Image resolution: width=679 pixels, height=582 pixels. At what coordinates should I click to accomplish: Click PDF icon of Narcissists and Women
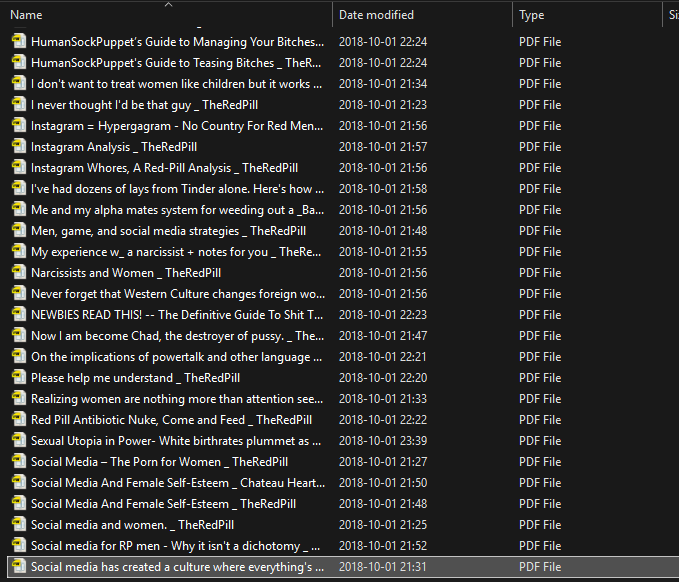19,272
